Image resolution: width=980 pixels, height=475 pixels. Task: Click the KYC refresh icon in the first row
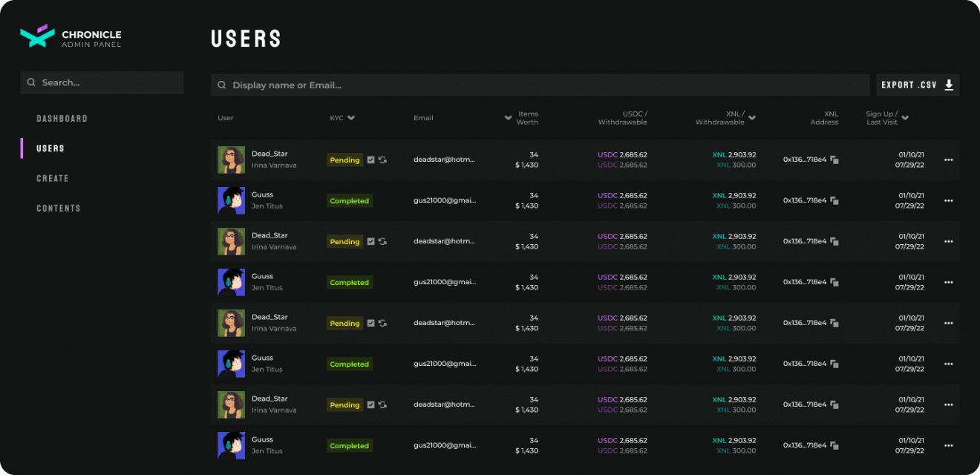click(x=382, y=160)
